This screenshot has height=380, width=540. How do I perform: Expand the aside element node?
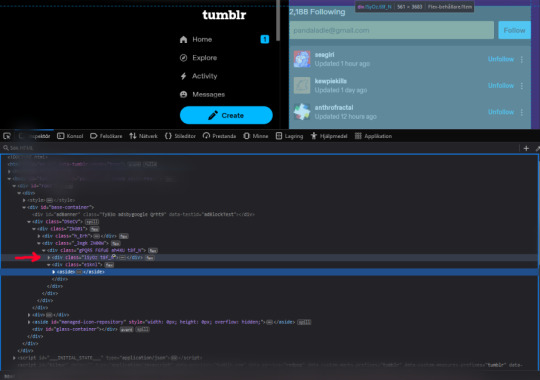[x=54, y=272]
